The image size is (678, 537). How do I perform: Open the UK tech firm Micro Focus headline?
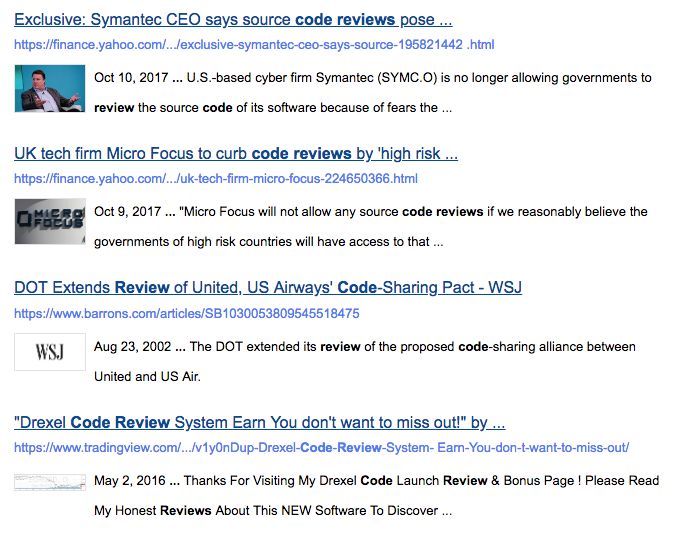point(236,153)
